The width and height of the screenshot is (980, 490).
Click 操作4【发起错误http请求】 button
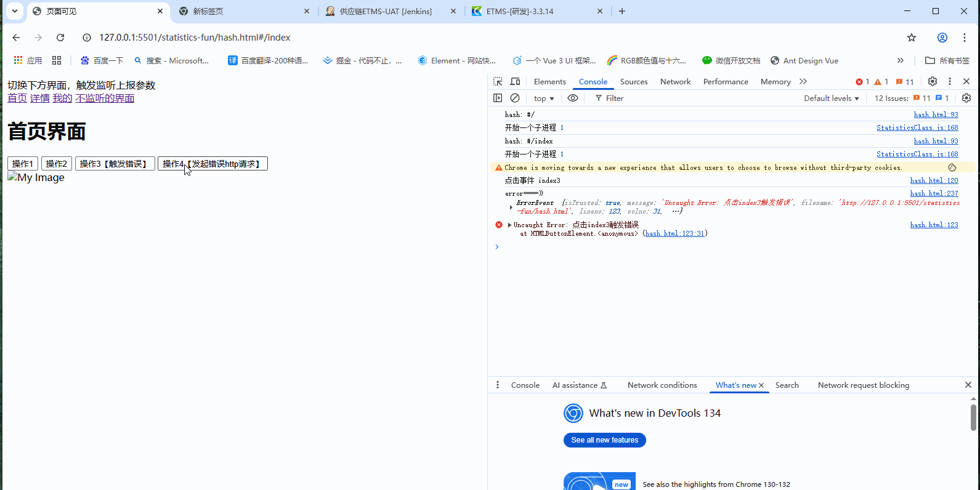pyautogui.click(x=213, y=164)
